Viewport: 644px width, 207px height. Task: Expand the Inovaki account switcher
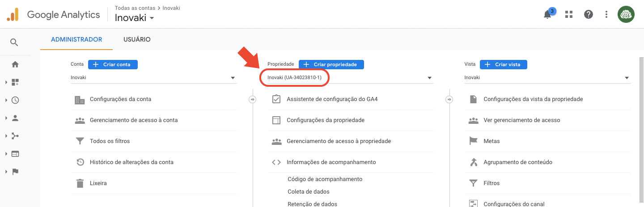(134, 18)
